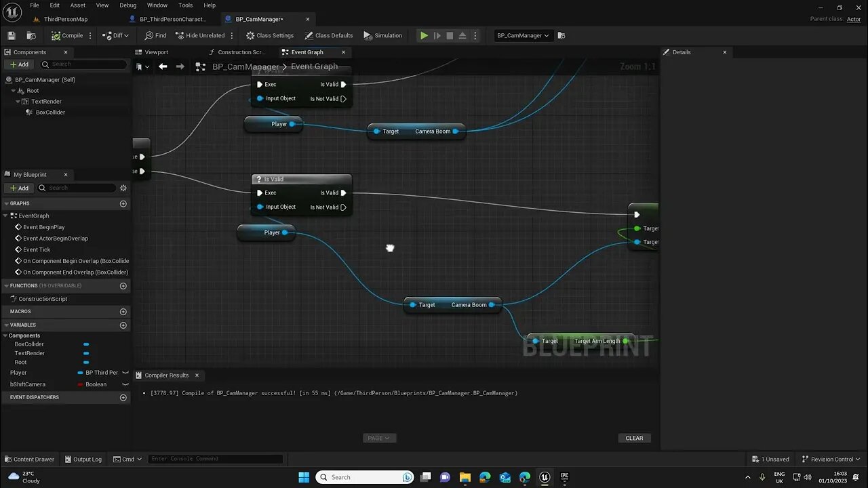Screen dimensions: 868x488
Task: Switch to Construction Script tab
Action: point(241,52)
